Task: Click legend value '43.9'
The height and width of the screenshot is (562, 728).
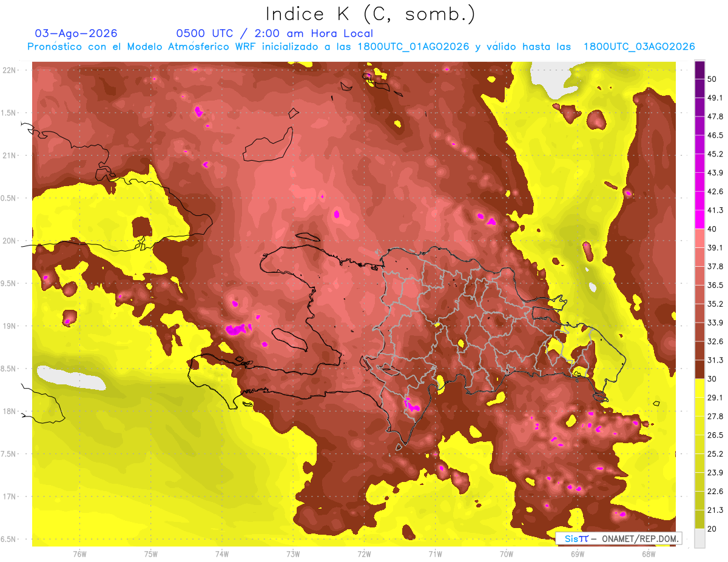Action: (x=715, y=173)
